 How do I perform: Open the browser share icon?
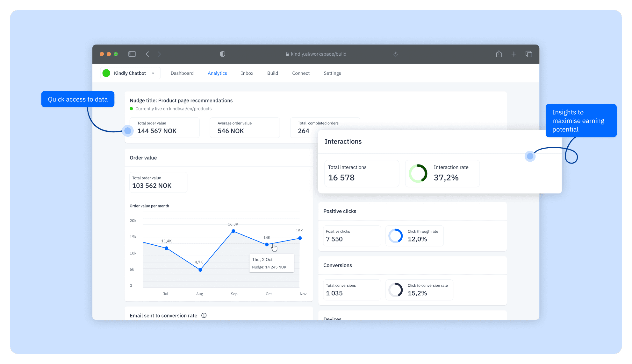pyautogui.click(x=499, y=54)
